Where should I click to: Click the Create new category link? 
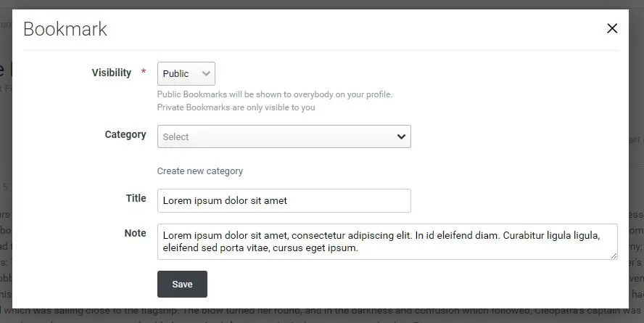pyautogui.click(x=199, y=171)
